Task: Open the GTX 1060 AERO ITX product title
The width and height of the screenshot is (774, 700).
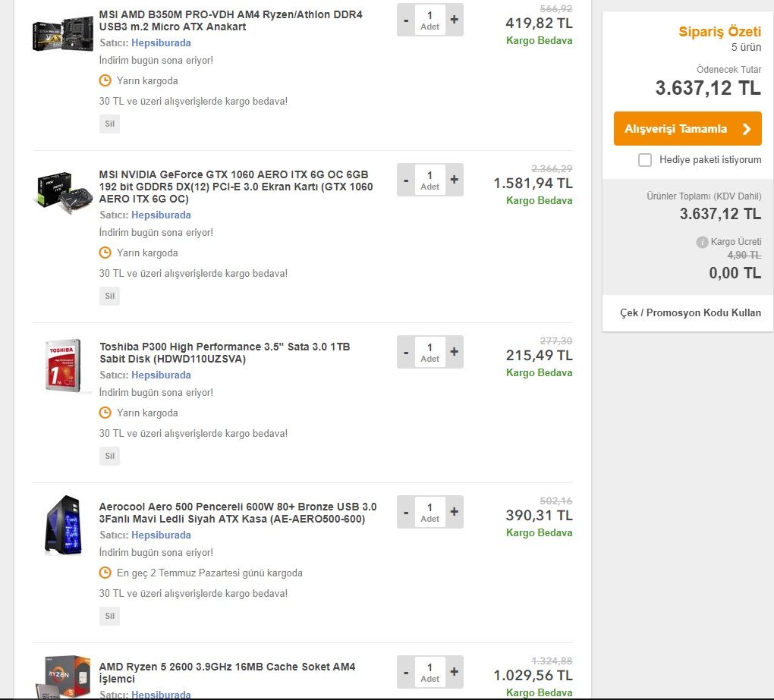Action: point(236,187)
